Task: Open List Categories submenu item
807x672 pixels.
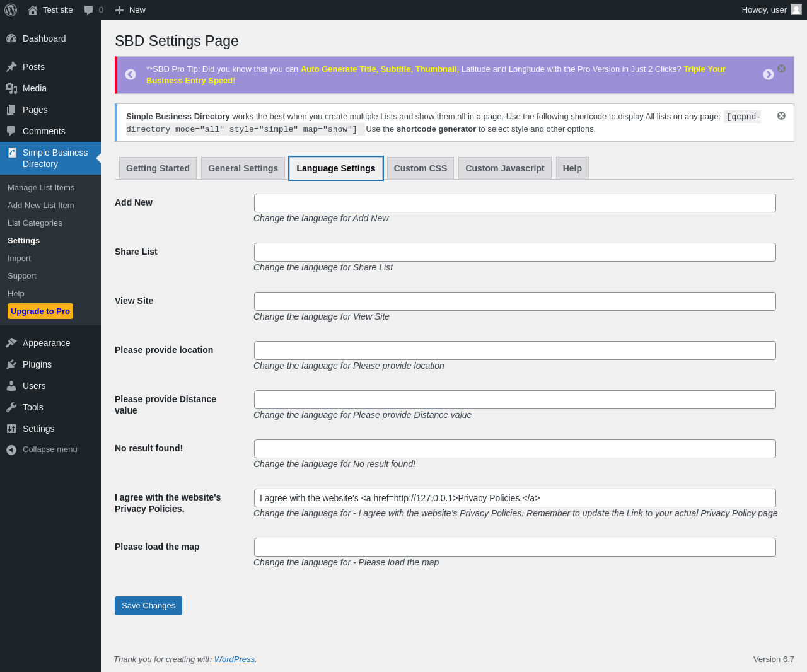Action: tap(35, 223)
